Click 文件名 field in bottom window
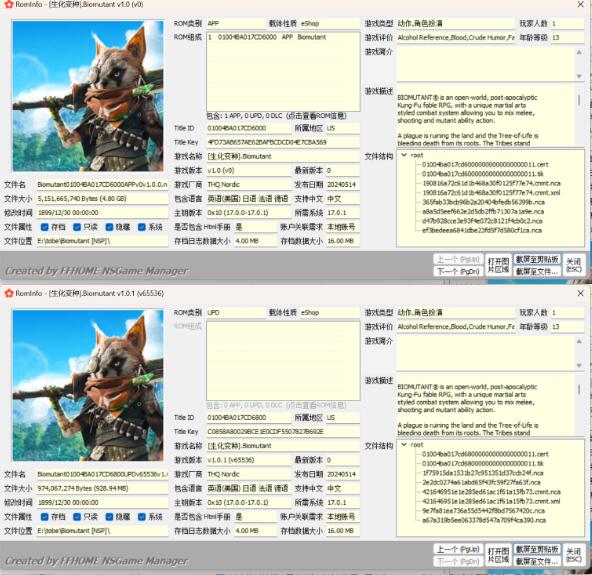 102,474
